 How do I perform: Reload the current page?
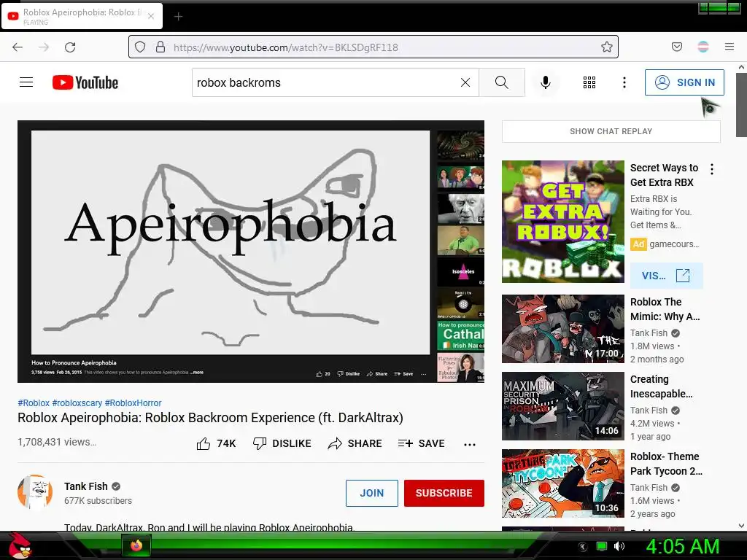[x=70, y=47]
